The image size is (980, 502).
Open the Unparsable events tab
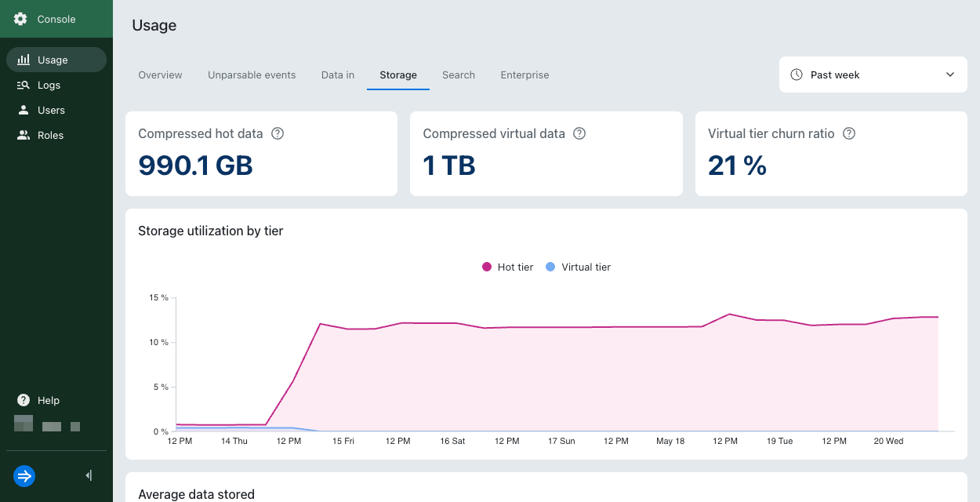pyautogui.click(x=252, y=75)
